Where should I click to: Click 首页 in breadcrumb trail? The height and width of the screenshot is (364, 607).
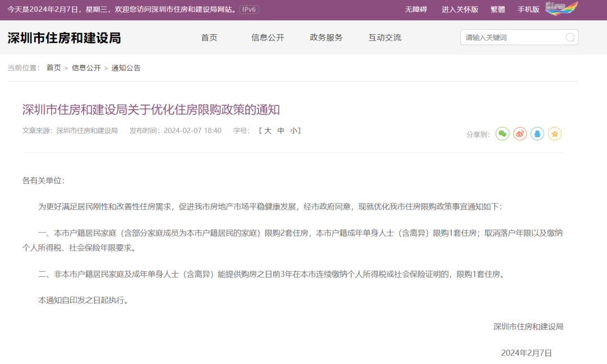point(54,68)
